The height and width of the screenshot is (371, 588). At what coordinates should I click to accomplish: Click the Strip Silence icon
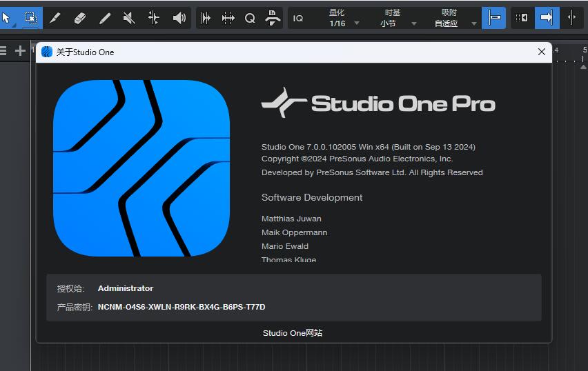pos(206,18)
